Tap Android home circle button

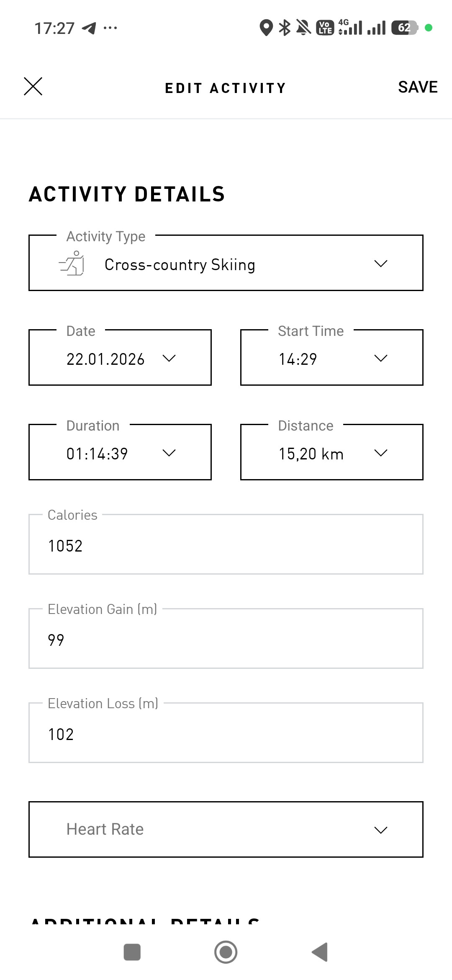[226, 952]
